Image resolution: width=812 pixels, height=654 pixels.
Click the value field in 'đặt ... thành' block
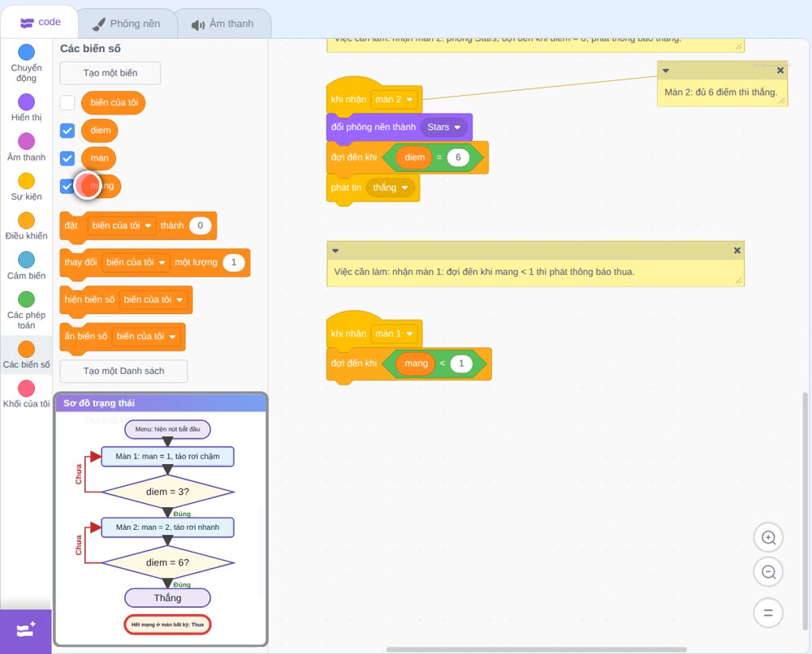coord(200,226)
